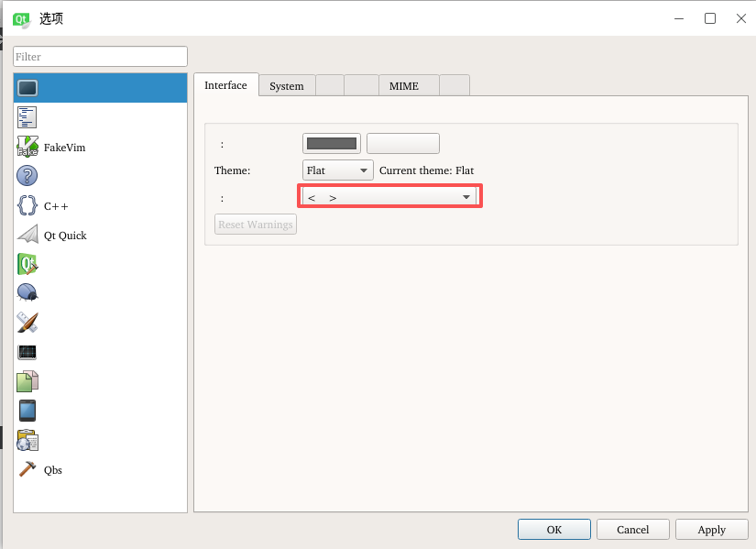
Task: Maximize the options dialog window
Action: pyautogui.click(x=710, y=18)
